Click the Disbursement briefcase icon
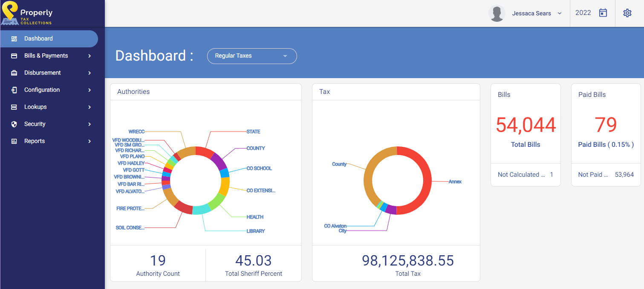 (x=14, y=73)
